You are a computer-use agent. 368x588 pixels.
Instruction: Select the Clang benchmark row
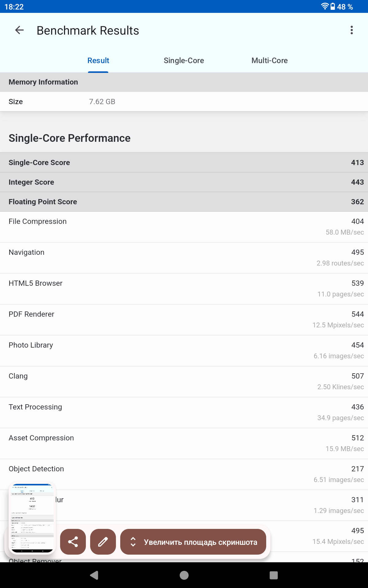click(184, 382)
